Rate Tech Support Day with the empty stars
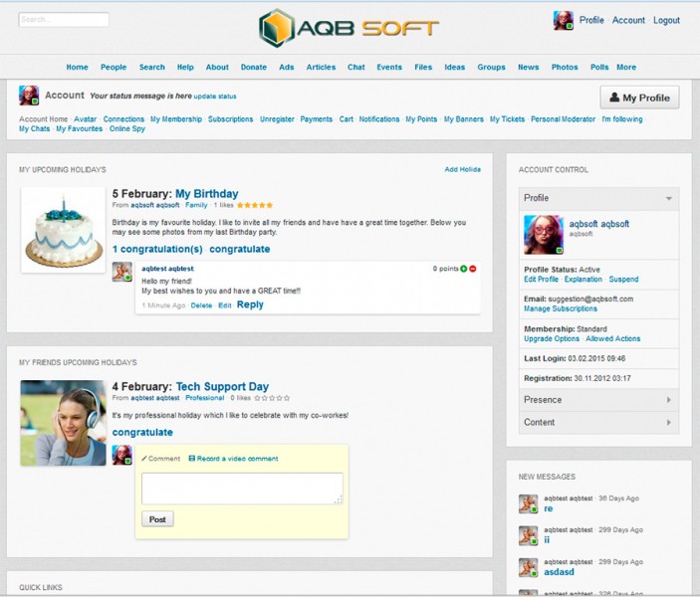This screenshot has height=597, width=700. [272, 398]
